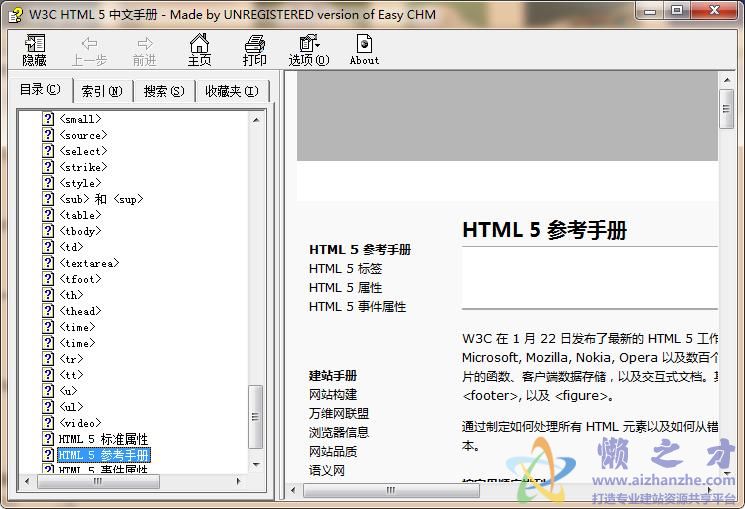Open the 选项 (Options) toolbar menu
This screenshot has width=745, height=509.
[309, 50]
